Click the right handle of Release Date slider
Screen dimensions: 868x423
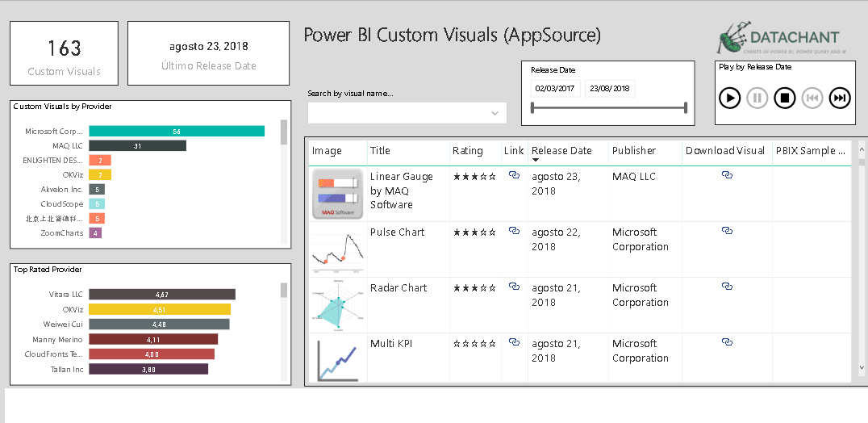click(x=686, y=107)
